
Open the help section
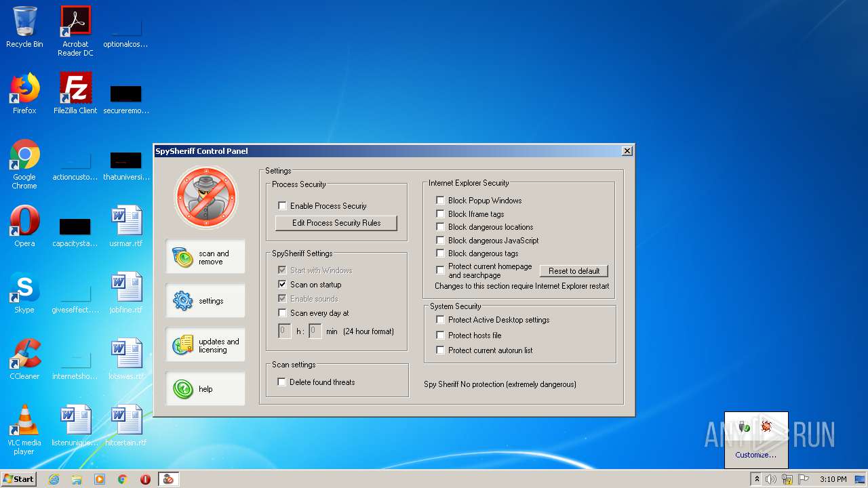pyautogui.click(x=205, y=389)
